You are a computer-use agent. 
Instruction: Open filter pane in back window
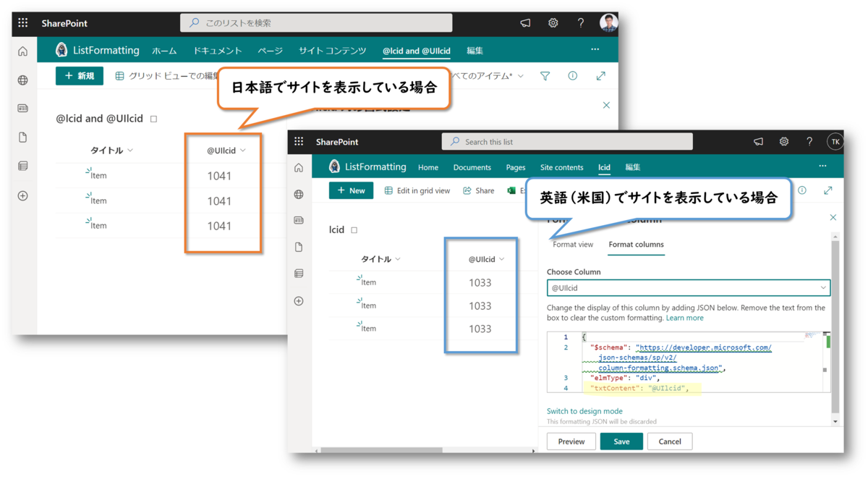545,75
